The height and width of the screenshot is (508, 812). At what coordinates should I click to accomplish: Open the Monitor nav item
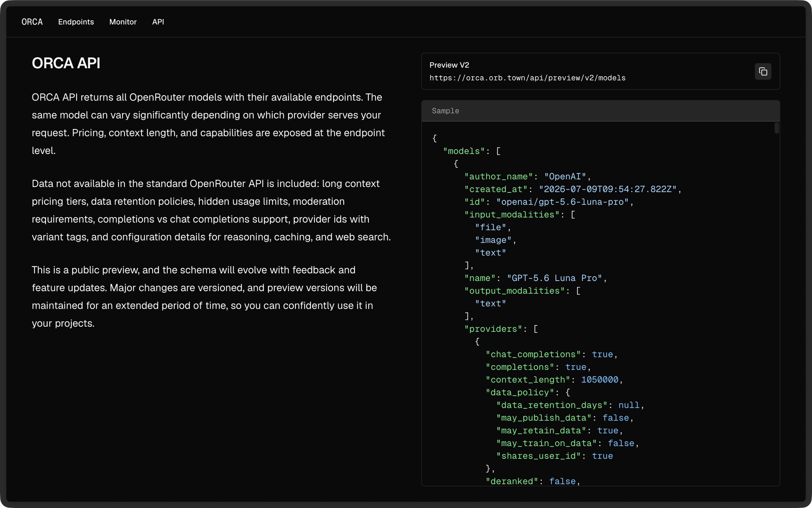(x=123, y=22)
